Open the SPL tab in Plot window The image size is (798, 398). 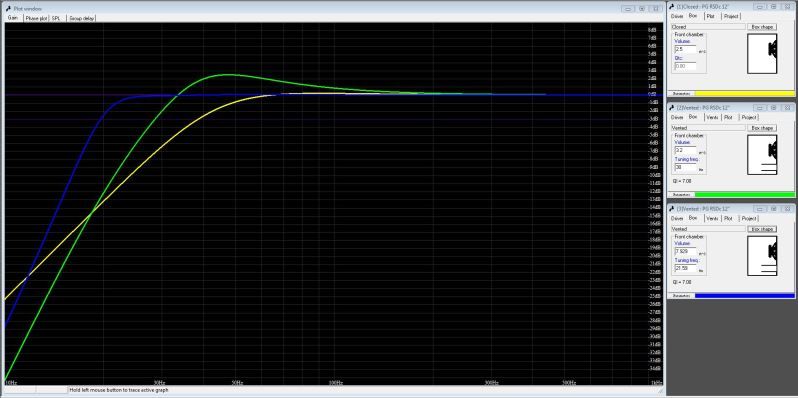point(56,18)
